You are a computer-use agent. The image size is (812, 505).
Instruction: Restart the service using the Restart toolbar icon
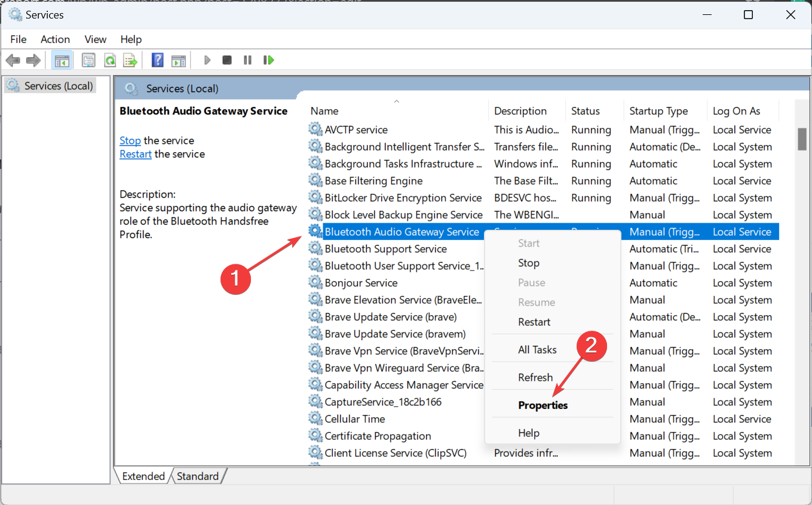tap(268, 60)
